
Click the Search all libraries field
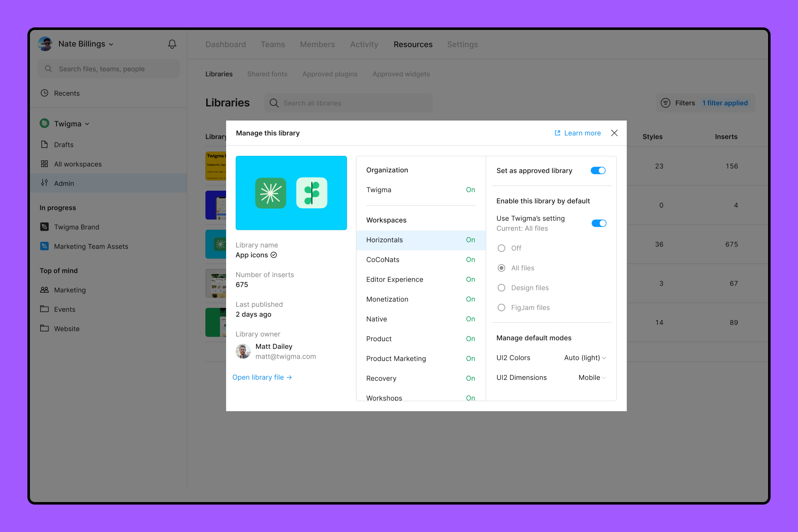(x=348, y=103)
